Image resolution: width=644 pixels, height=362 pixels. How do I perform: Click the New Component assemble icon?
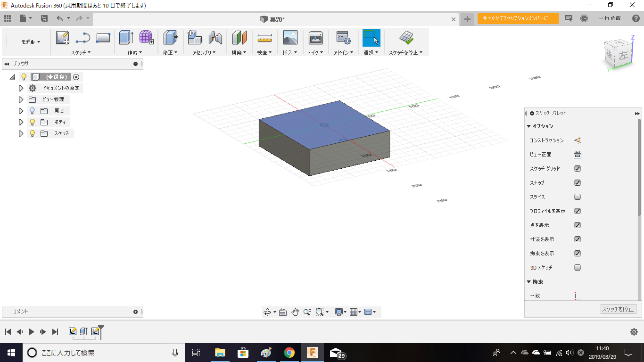point(195,38)
